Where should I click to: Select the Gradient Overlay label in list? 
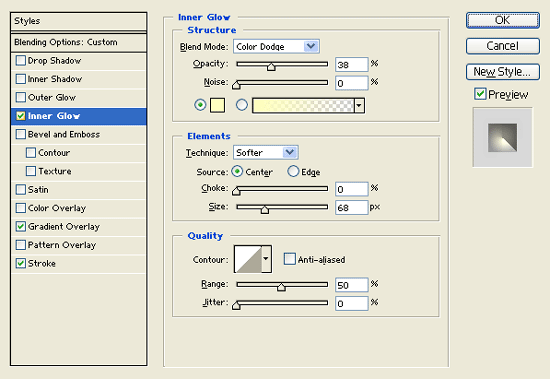tap(64, 227)
